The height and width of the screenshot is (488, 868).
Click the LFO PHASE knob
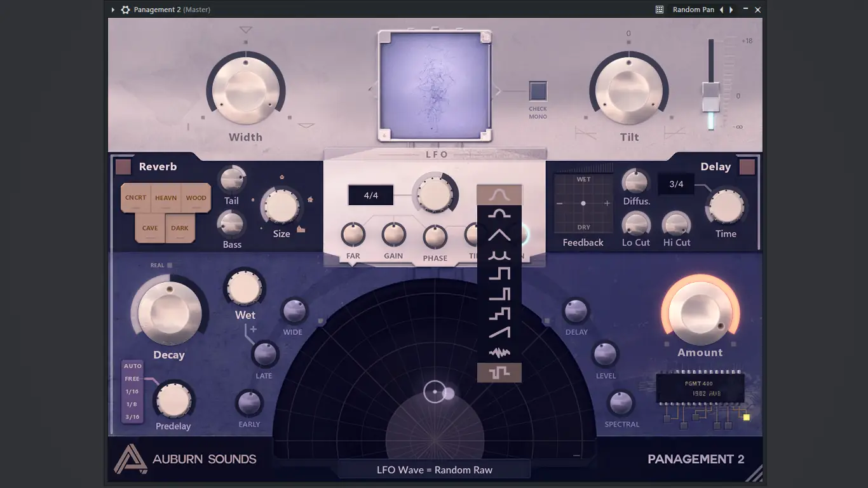(435, 238)
